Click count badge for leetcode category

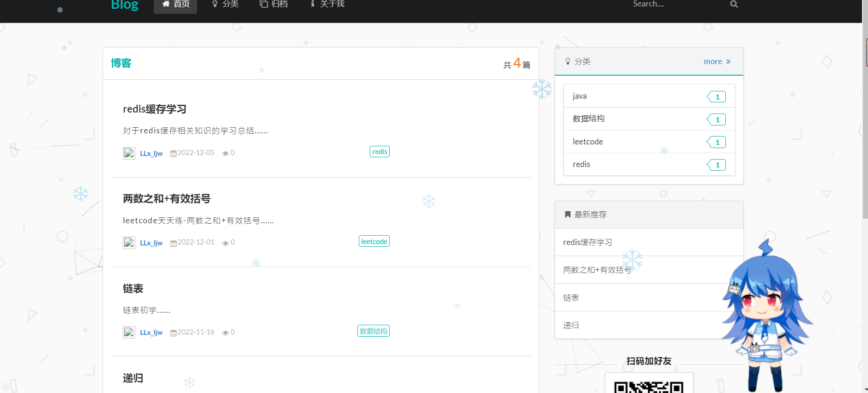coord(716,142)
